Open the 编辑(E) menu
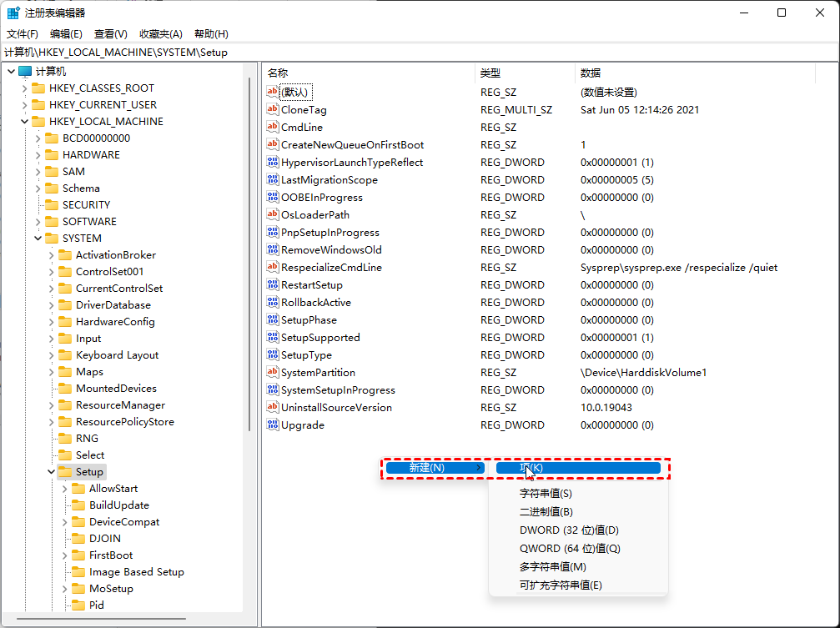840x628 pixels. 66,34
